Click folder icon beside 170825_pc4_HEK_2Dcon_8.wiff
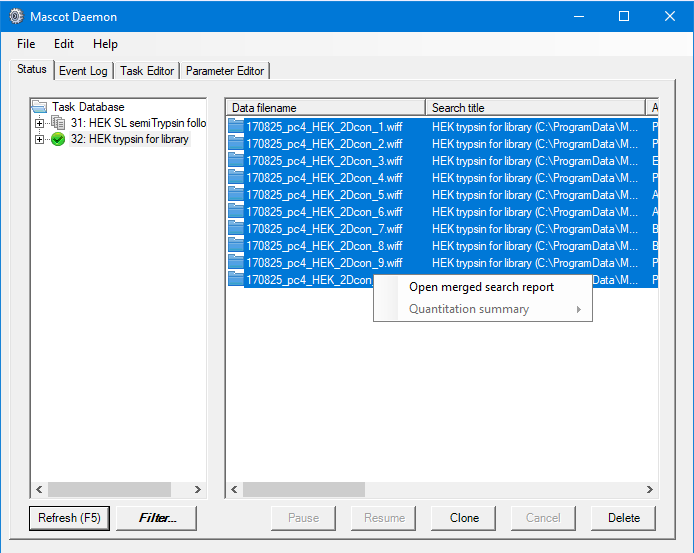Viewport: 694px width, 553px height. pos(236,246)
